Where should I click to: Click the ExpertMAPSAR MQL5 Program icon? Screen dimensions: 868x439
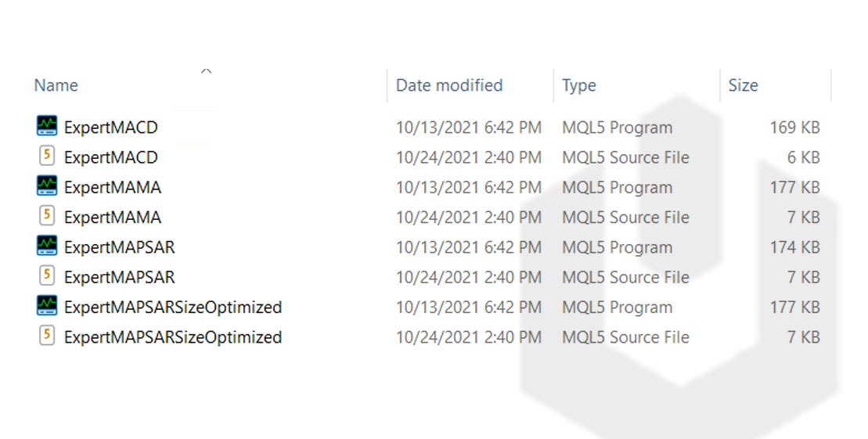pos(47,246)
